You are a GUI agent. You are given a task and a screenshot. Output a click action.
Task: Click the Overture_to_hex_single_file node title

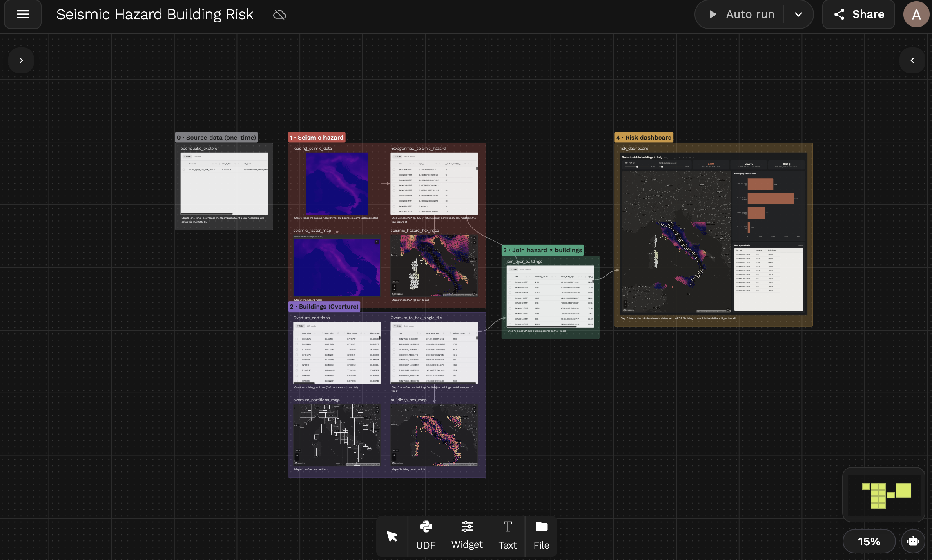(x=416, y=318)
